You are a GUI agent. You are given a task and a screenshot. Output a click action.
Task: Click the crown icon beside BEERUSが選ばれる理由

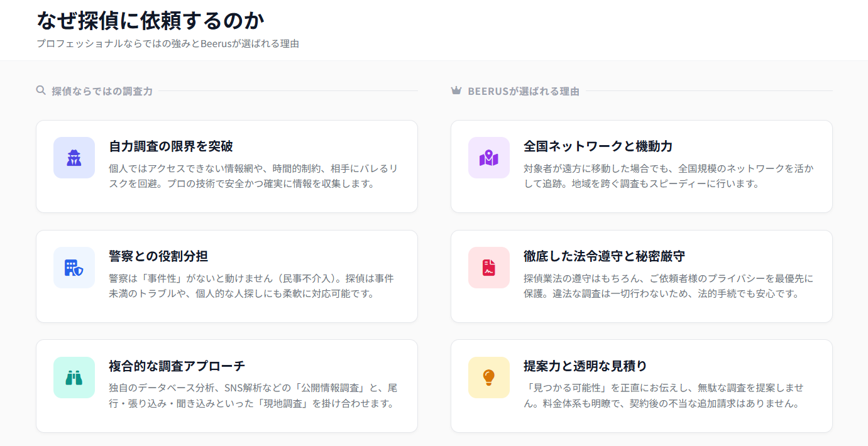point(456,91)
